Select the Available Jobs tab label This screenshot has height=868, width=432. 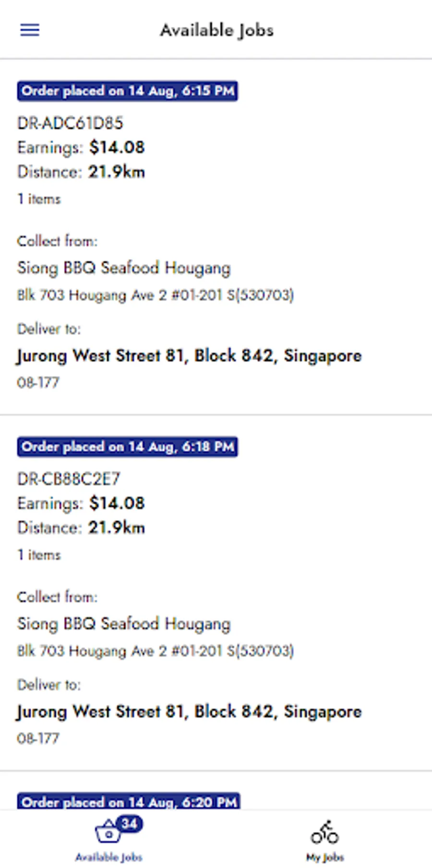109,857
